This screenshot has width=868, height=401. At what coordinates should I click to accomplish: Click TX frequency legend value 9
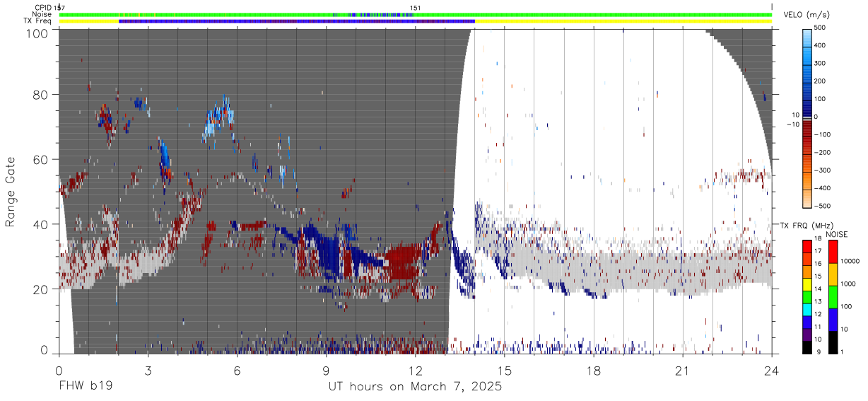818,351
